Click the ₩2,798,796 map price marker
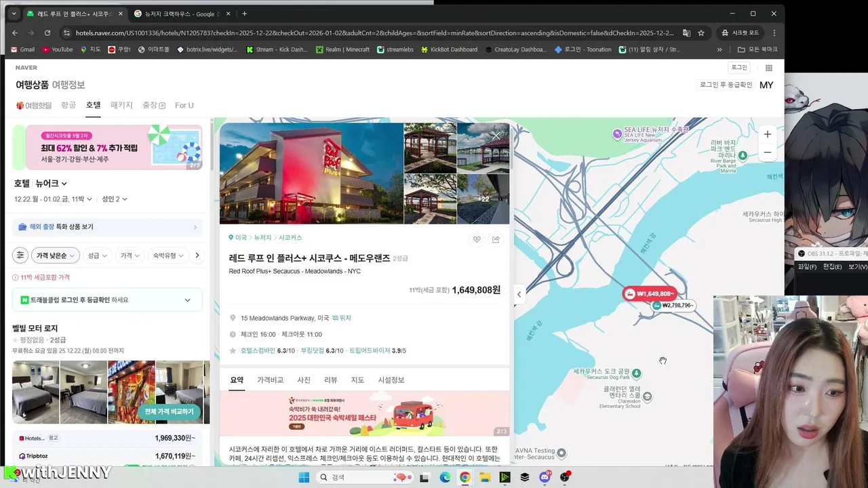The width and height of the screenshot is (868, 488). coord(673,306)
